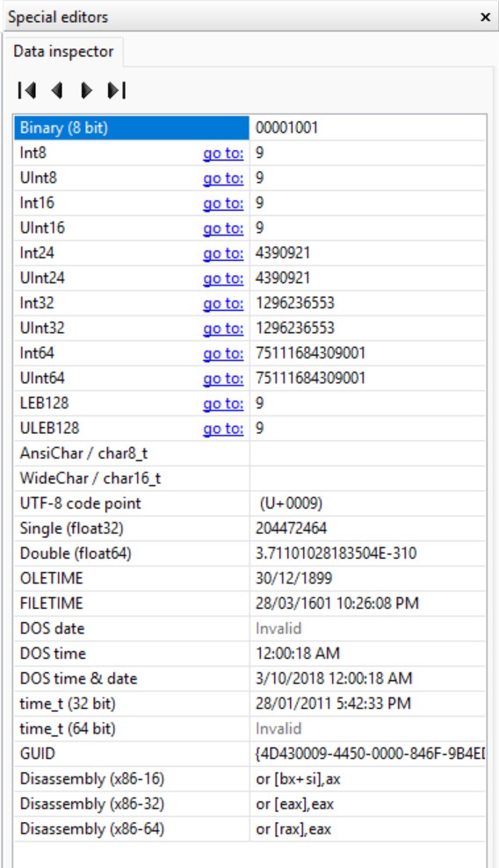The width and height of the screenshot is (499, 868).
Task: Select the WideChar / char16_t row
Action: pyautogui.click(x=249, y=478)
